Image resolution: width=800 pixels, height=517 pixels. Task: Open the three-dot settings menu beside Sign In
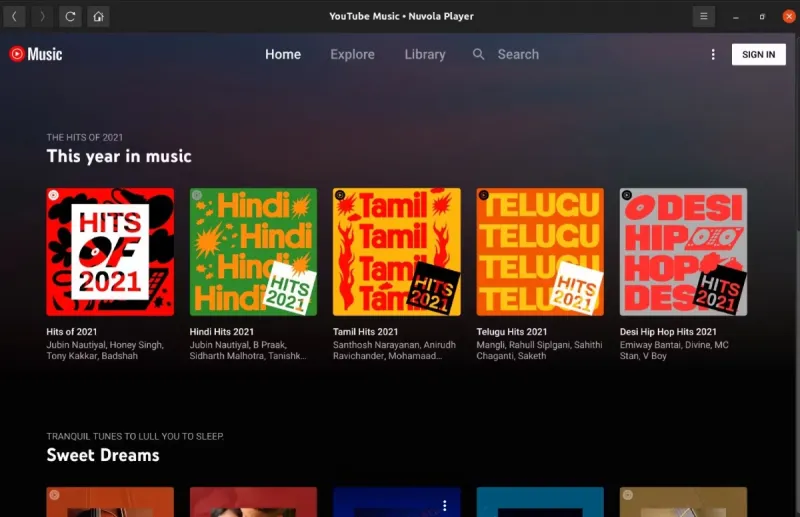[713, 55]
